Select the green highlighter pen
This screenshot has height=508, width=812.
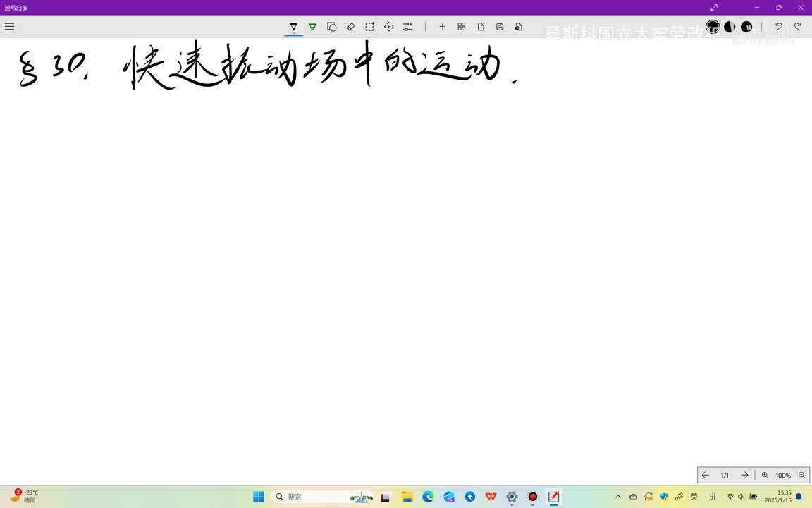click(x=313, y=26)
